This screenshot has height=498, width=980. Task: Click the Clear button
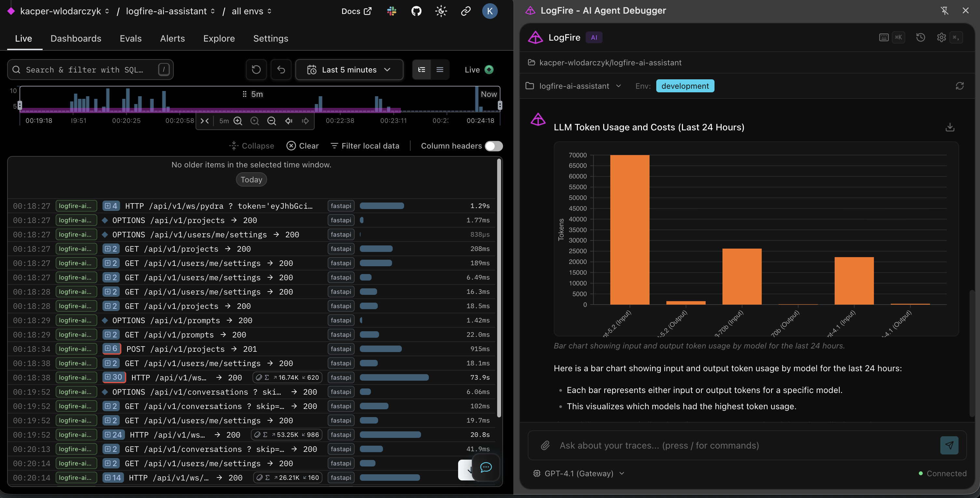coord(303,146)
